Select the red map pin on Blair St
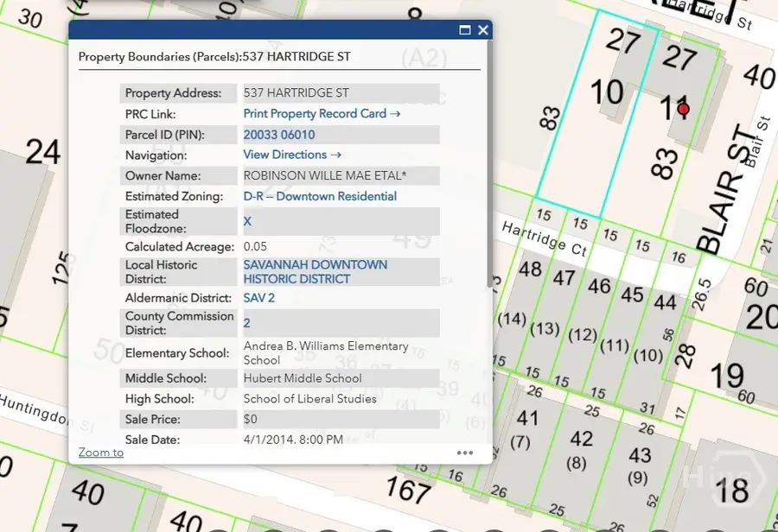This screenshot has width=778, height=532. pyautogui.click(x=683, y=110)
